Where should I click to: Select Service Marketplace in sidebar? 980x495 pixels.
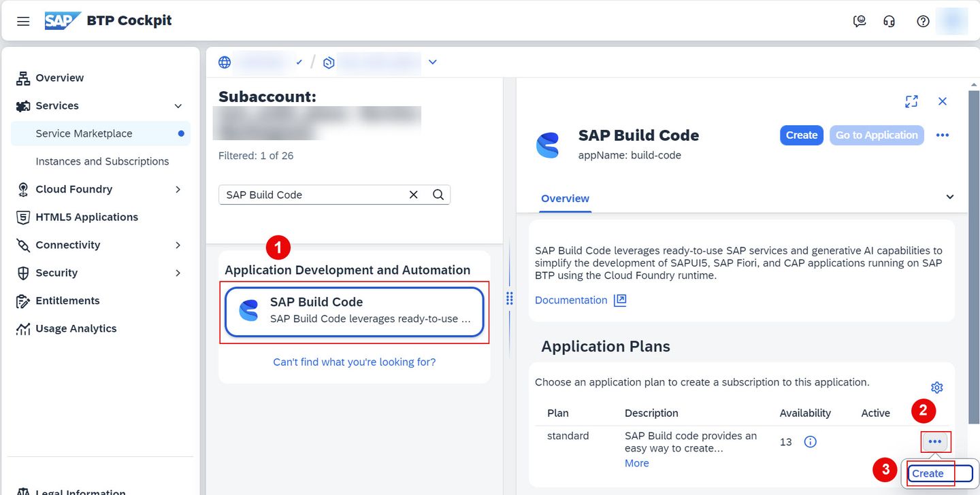click(101, 133)
